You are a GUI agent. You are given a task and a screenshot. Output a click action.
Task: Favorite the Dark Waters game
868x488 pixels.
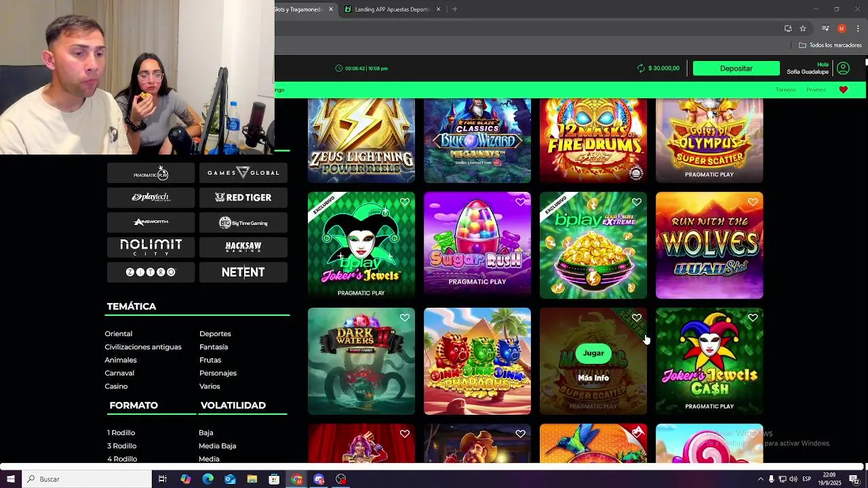click(x=405, y=318)
